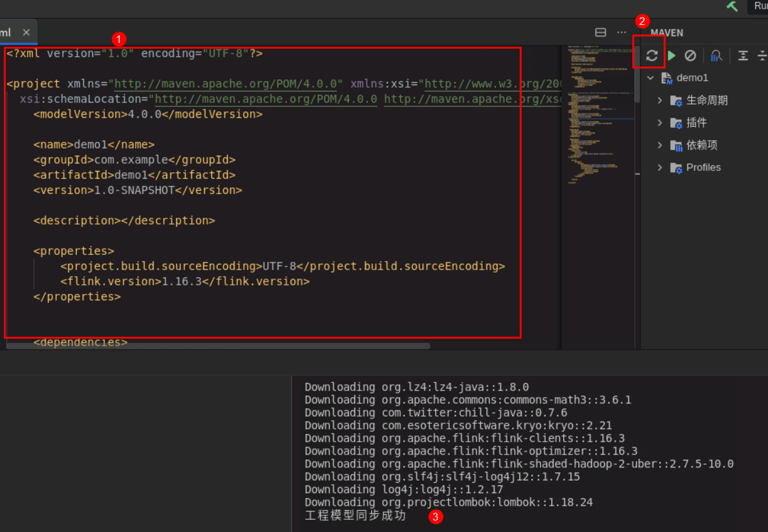Expand the Profiles node

point(660,168)
